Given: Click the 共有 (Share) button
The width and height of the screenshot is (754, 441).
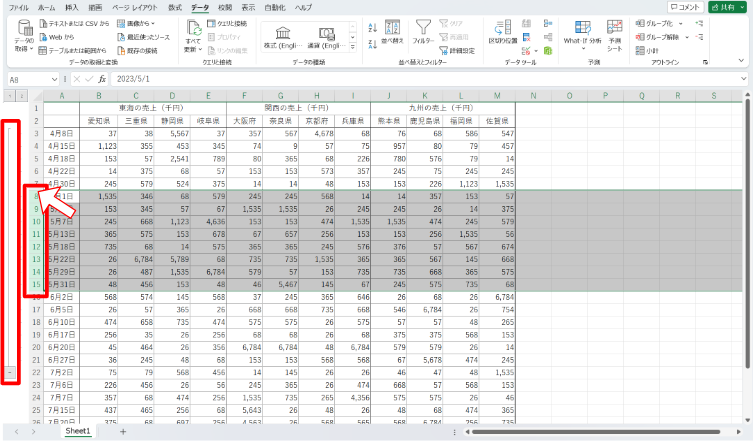Looking at the screenshot, I should coord(729,7).
